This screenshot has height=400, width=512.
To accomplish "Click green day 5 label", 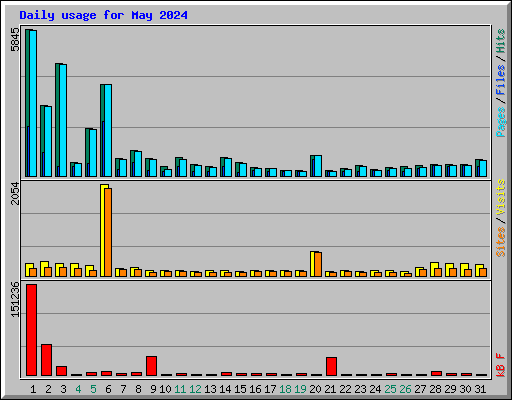I will point(93,389).
